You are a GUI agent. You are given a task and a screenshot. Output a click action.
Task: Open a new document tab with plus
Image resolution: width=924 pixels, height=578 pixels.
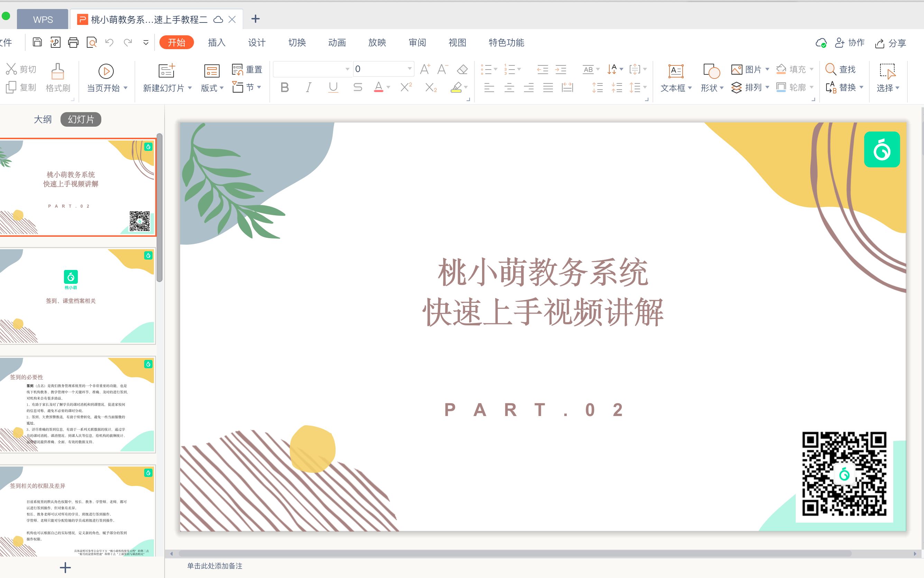point(256,19)
